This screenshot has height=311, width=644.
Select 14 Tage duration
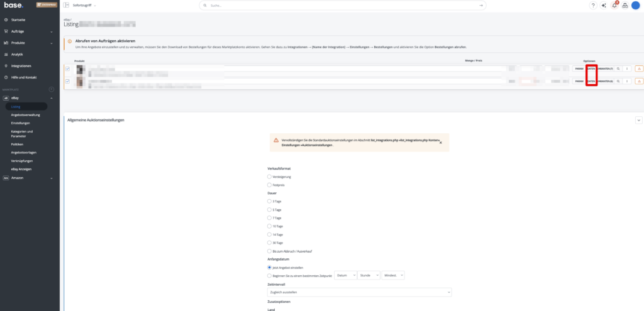tap(269, 234)
